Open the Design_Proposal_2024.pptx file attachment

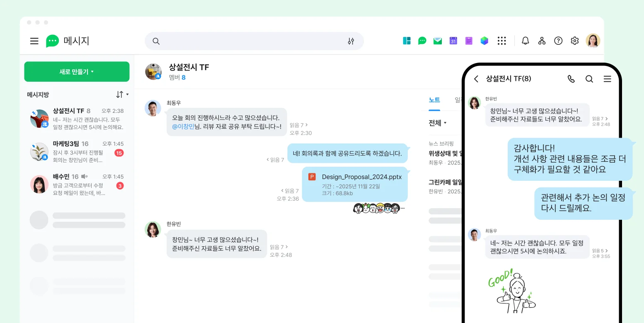(355, 185)
